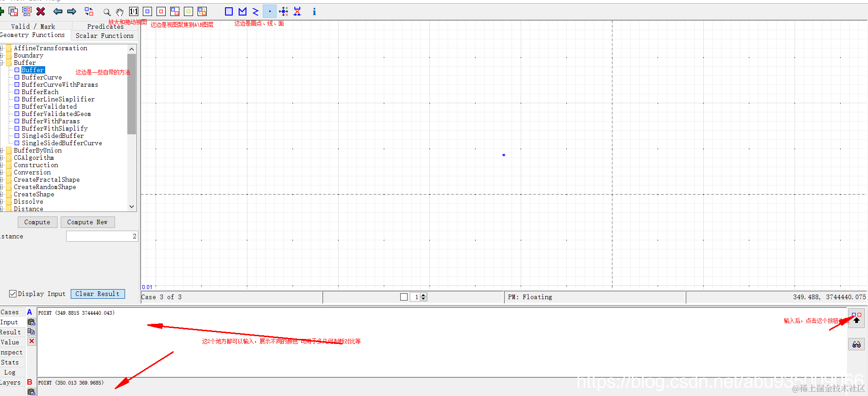Select BufferEach function
Screen dimensions: 868x396
coord(40,92)
